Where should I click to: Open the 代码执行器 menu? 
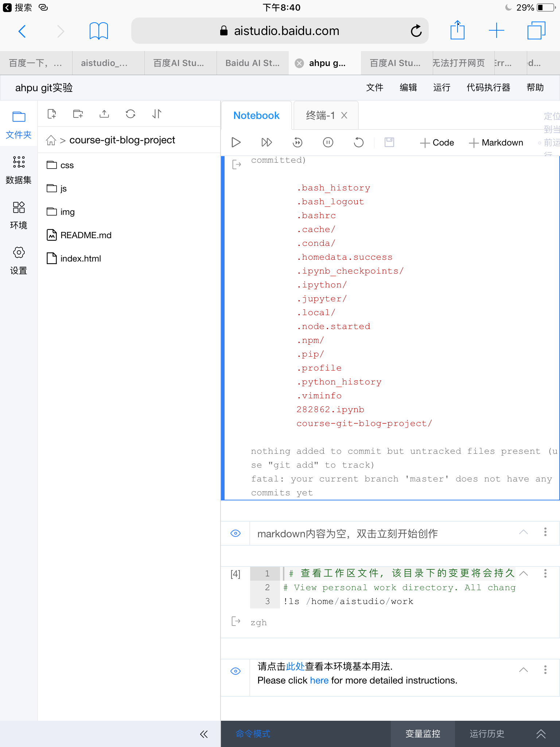(x=488, y=88)
